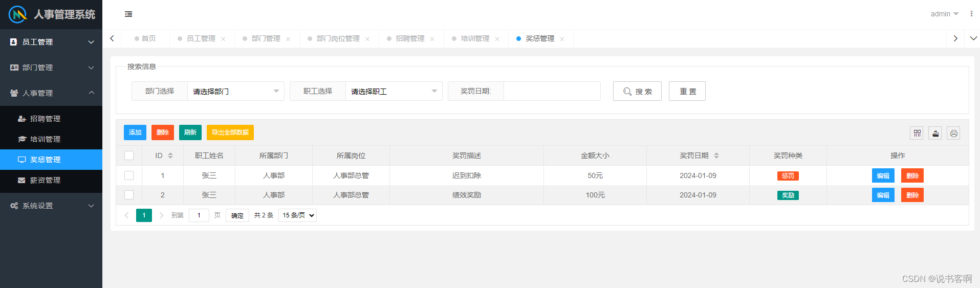Click the ID column sort arrows
980x288 pixels.
[x=170, y=156]
